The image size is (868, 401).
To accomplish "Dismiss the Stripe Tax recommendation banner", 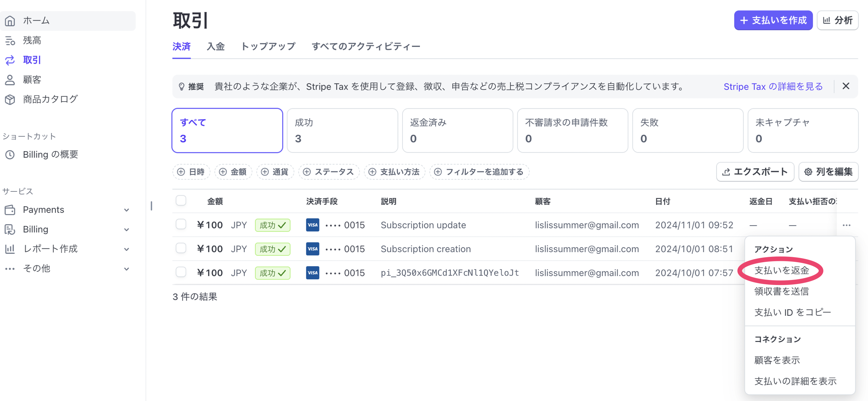I will [x=846, y=86].
